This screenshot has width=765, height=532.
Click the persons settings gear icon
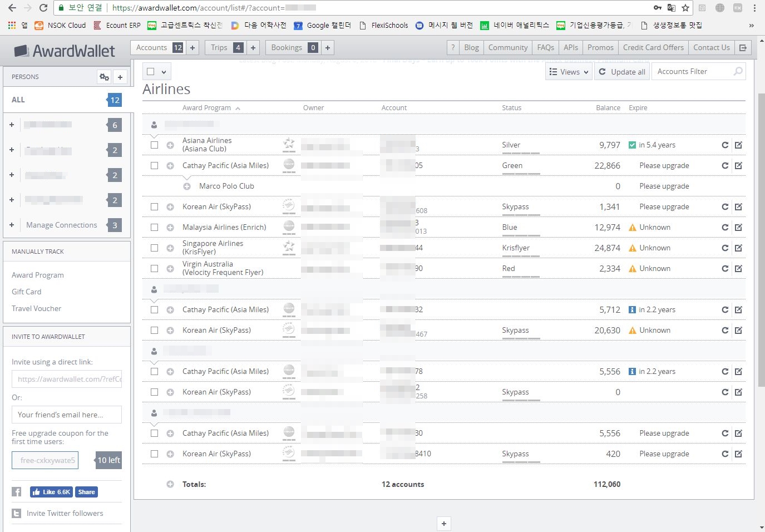[x=104, y=77]
